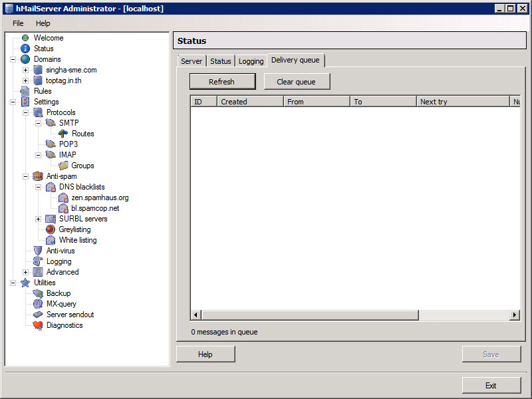Open the File menu
The height and width of the screenshot is (399, 532).
(18, 23)
